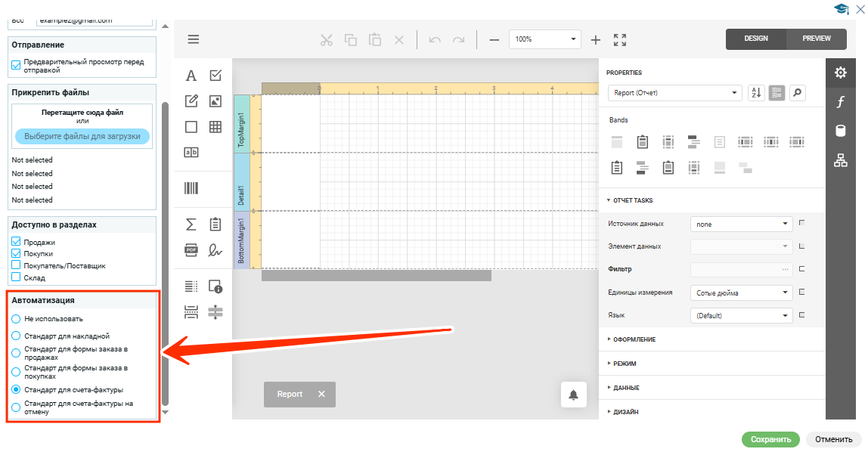
Task: Click the Сохранить button
Action: point(770,439)
